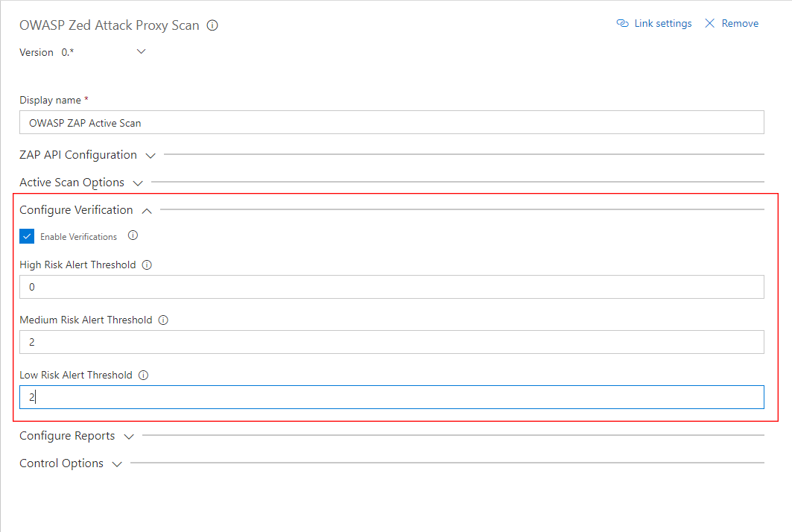Click the Link settings link
The image size is (792, 532).
[662, 23]
